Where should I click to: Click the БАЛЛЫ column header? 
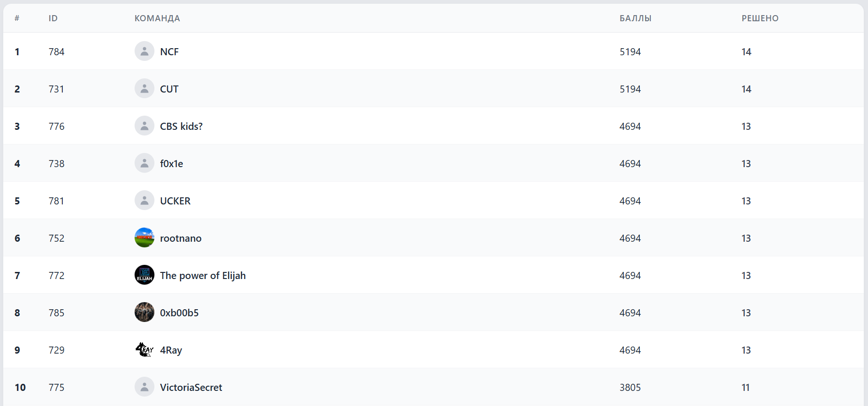[635, 18]
